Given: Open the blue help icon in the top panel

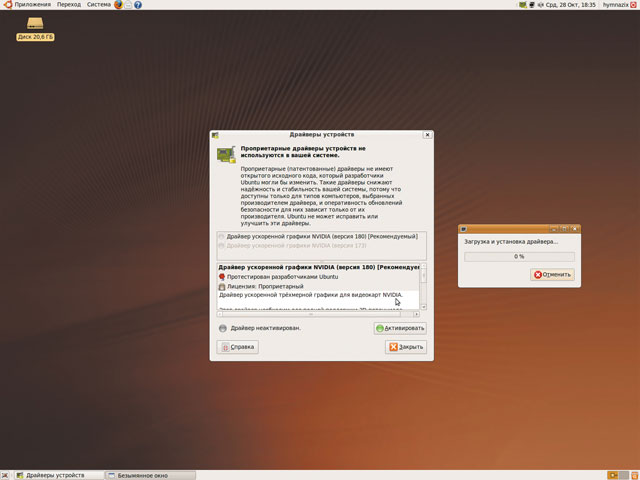Looking at the screenshot, I should 138,5.
